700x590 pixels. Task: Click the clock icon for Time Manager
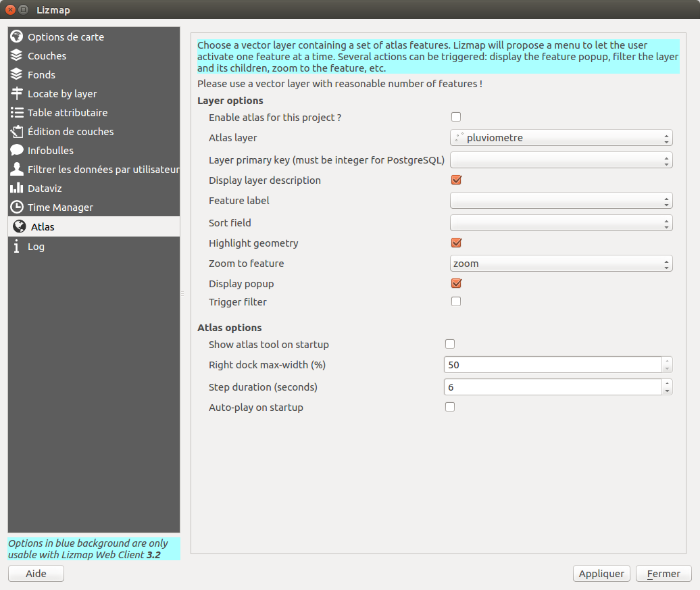point(16,207)
